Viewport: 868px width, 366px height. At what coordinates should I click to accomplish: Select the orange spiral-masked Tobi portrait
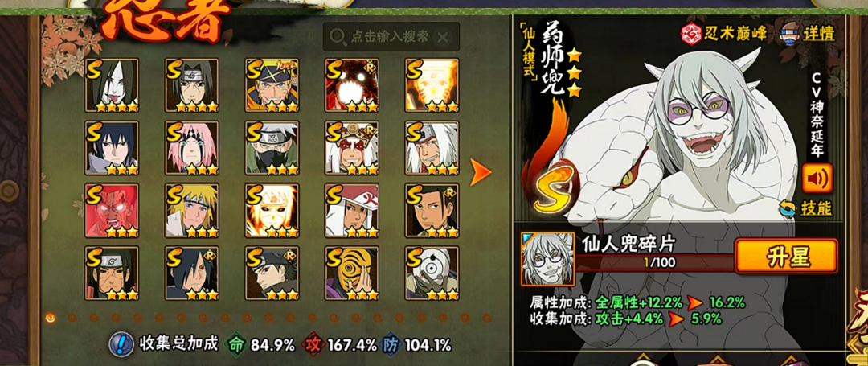click(351, 273)
